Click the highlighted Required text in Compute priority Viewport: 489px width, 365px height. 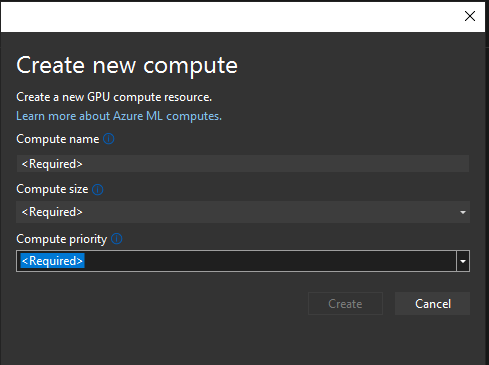click(52, 261)
